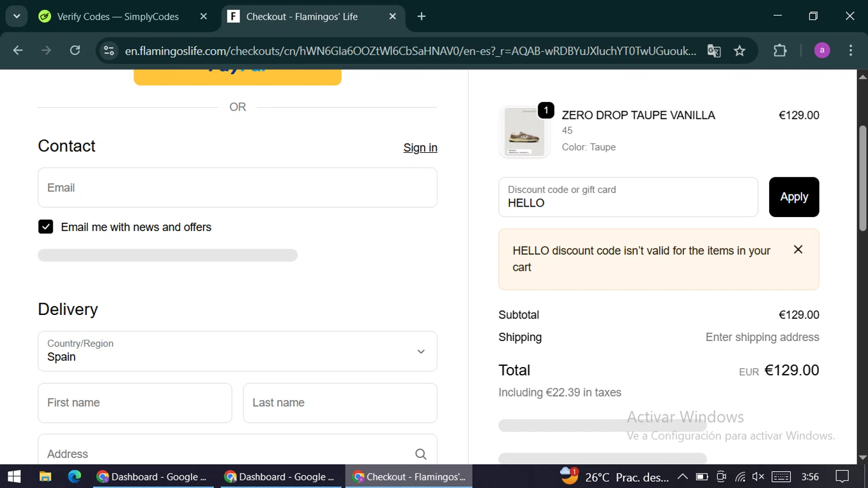Click the Total amount €129.00
The image size is (868, 488).
pyautogui.click(x=792, y=370)
